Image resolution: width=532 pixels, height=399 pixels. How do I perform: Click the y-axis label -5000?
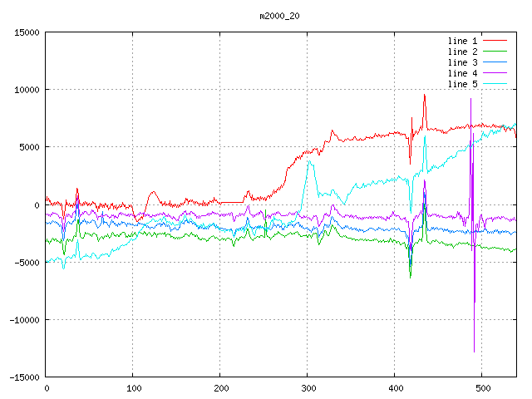(x=27, y=263)
